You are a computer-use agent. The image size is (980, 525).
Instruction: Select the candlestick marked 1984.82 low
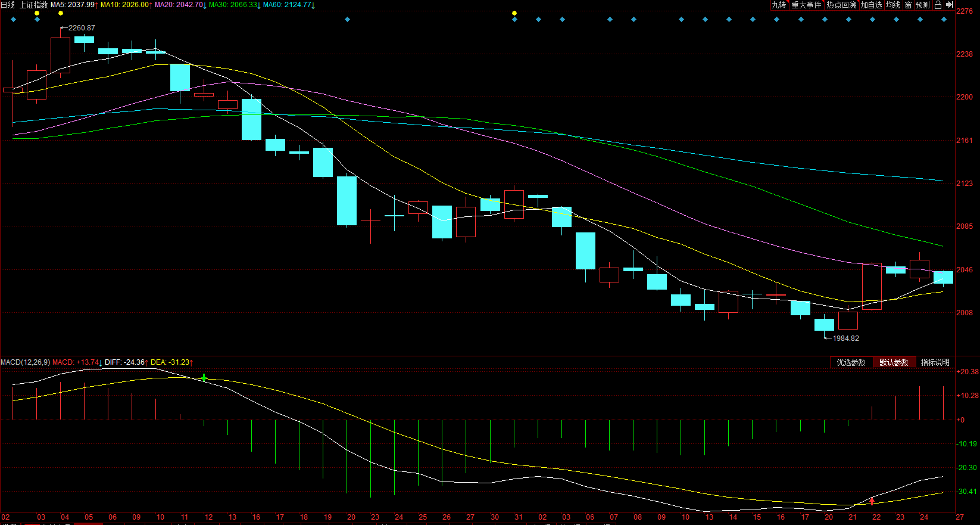[x=825, y=325]
